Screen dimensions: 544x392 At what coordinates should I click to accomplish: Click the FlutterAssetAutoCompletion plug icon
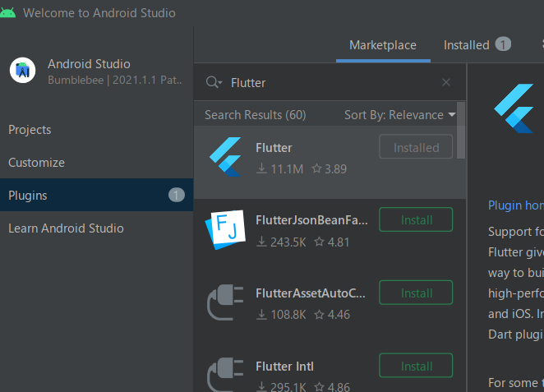pos(225,302)
